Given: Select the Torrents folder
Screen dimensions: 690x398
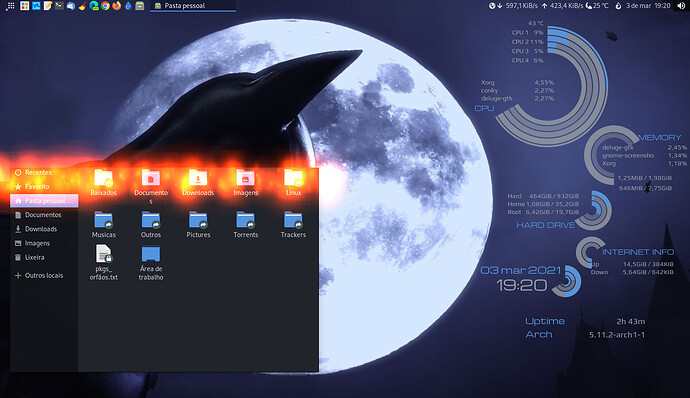Looking at the screenshot, I should [x=246, y=225].
